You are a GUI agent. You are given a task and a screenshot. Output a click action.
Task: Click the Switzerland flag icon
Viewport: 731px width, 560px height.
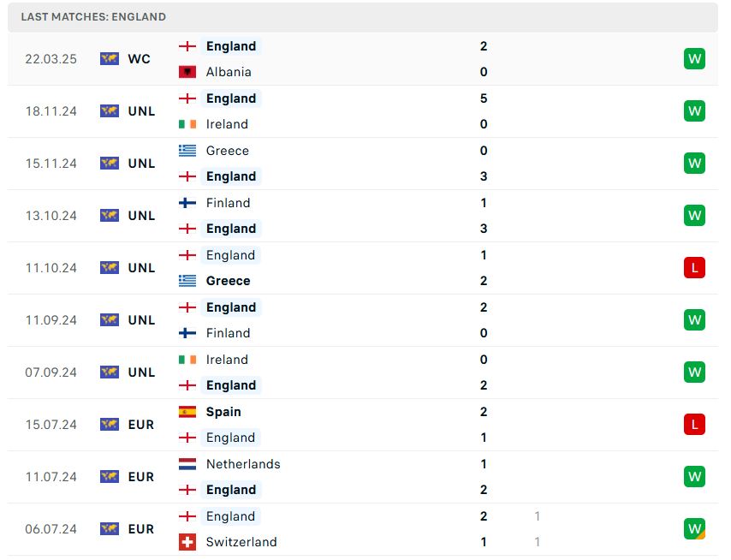tap(187, 542)
